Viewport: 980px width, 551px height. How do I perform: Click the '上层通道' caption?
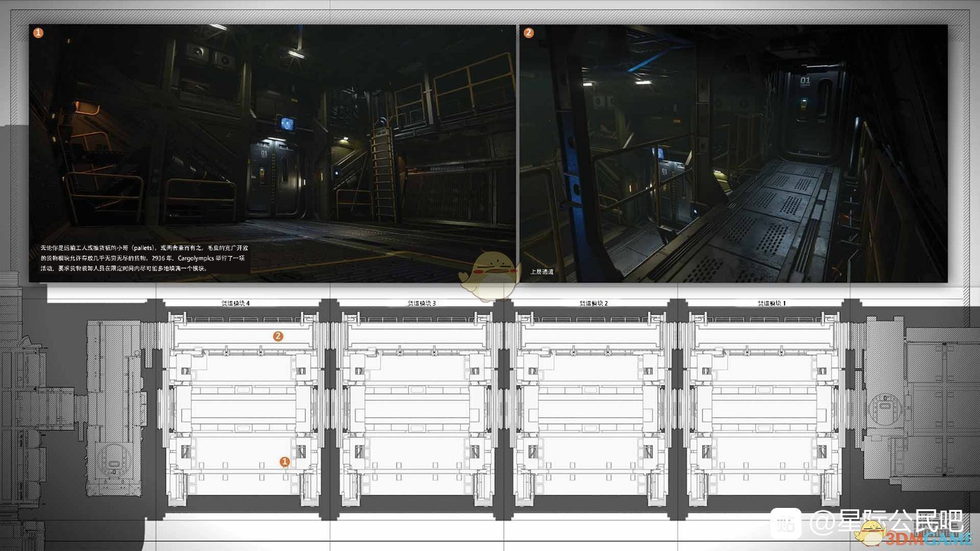(x=542, y=272)
